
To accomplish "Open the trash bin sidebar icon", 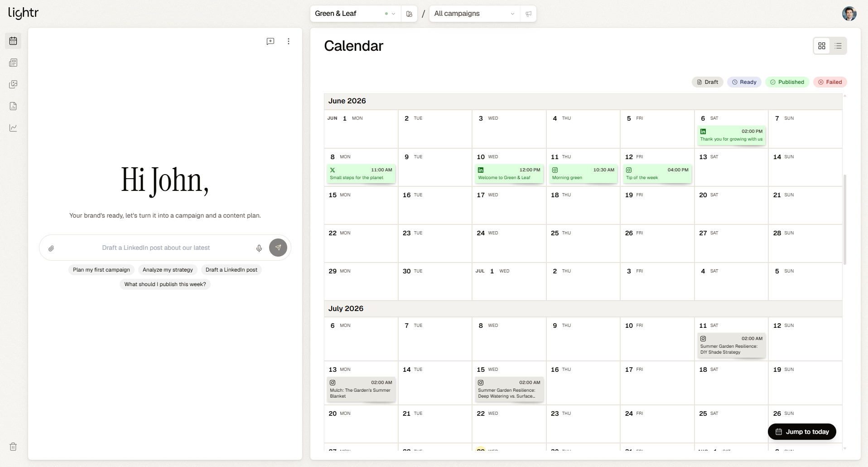I will click(13, 447).
